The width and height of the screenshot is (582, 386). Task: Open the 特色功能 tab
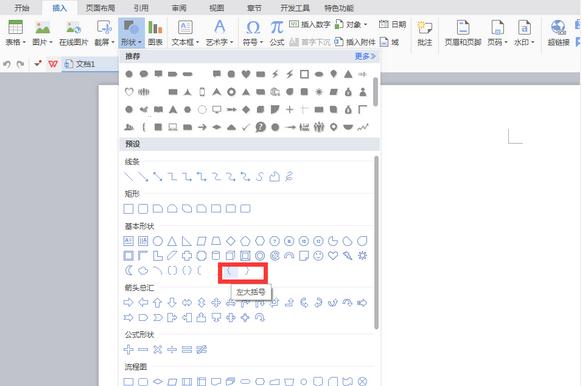pos(339,8)
